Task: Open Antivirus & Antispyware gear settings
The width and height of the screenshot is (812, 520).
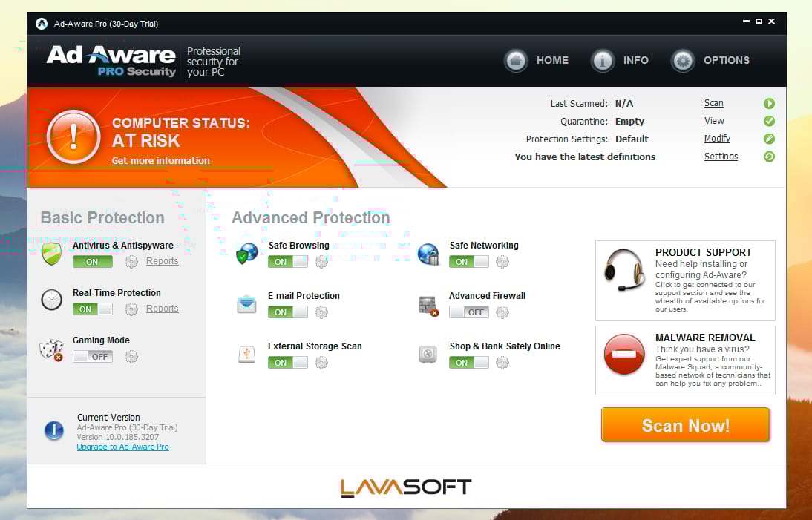Action: pyautogui.click(x=131, y=262)
